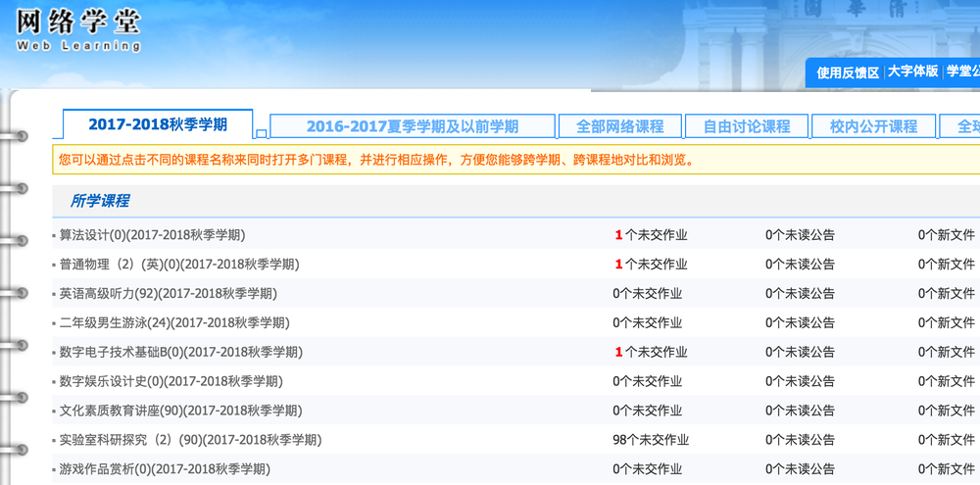Click 0个未读公告 for 实验室科研探究
This screenshot has width=980, height=485.
tap(800, 440)
